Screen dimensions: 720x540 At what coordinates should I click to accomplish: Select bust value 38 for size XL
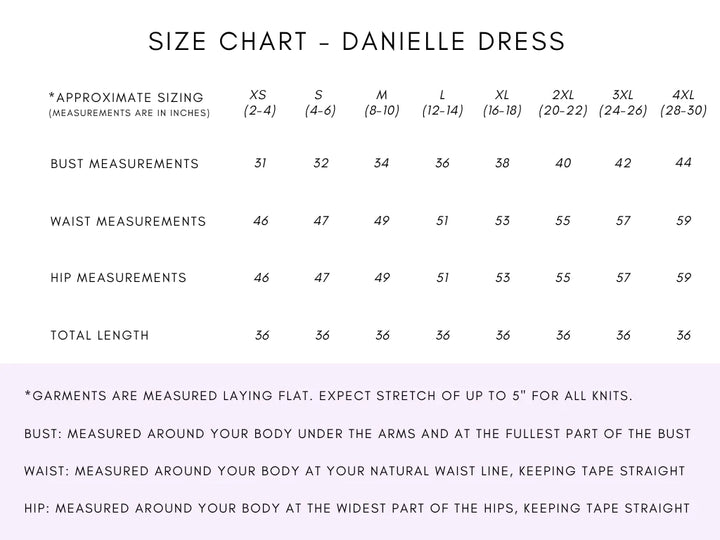(502, 164)
